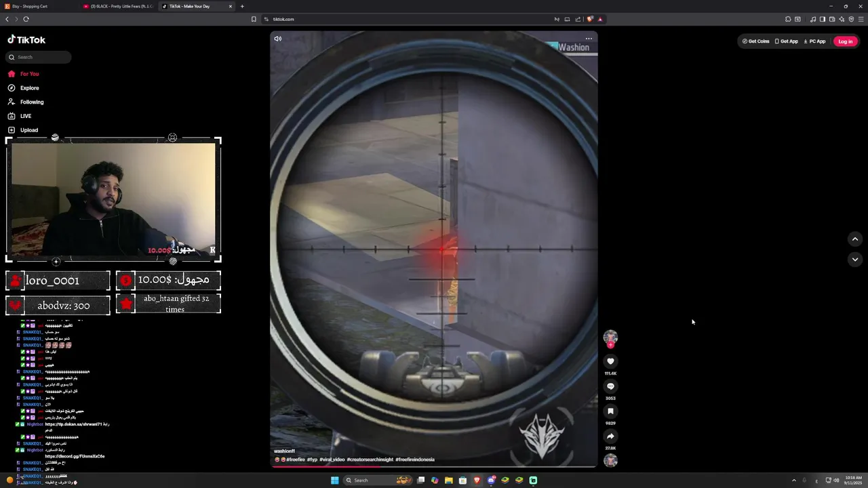Open the discord.gg link in chat

[75, 456]
